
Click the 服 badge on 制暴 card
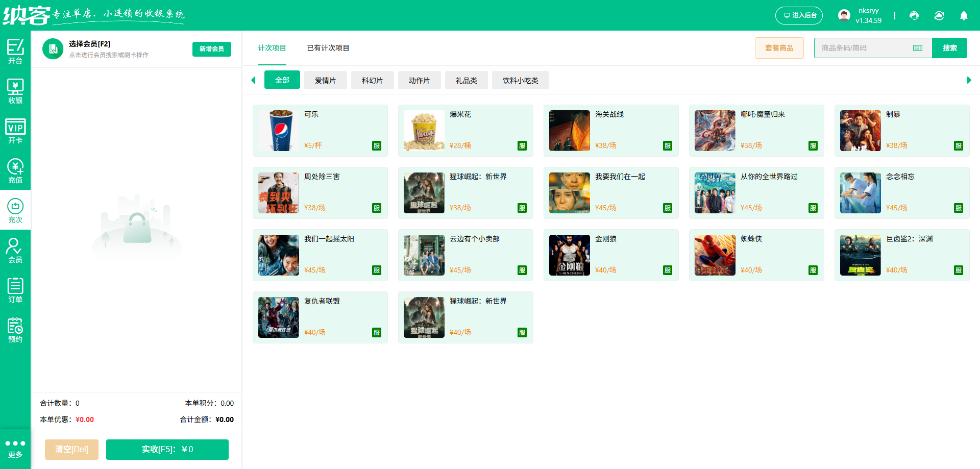(959, 146)
